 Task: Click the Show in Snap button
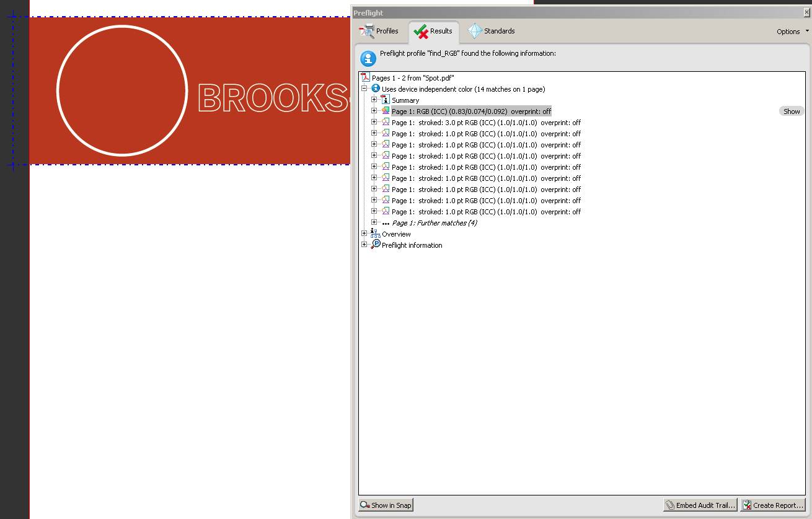click(386, 505)
